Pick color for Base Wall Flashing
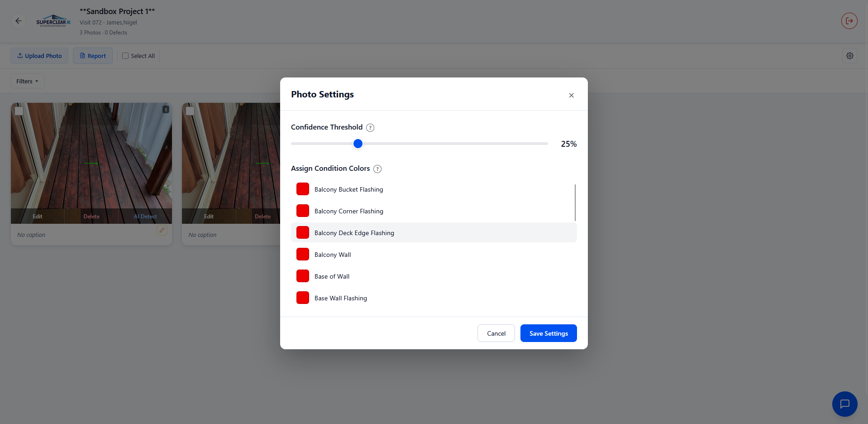 303,298
